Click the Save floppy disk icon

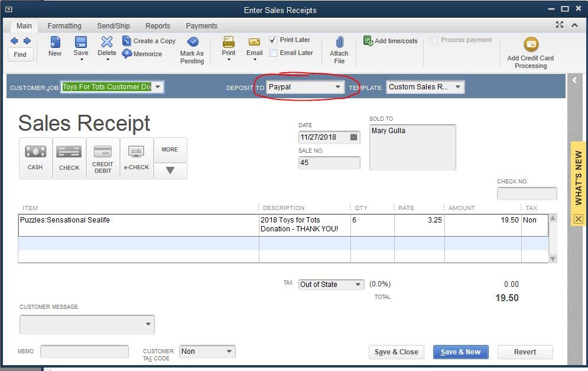[x=80, y=41]
